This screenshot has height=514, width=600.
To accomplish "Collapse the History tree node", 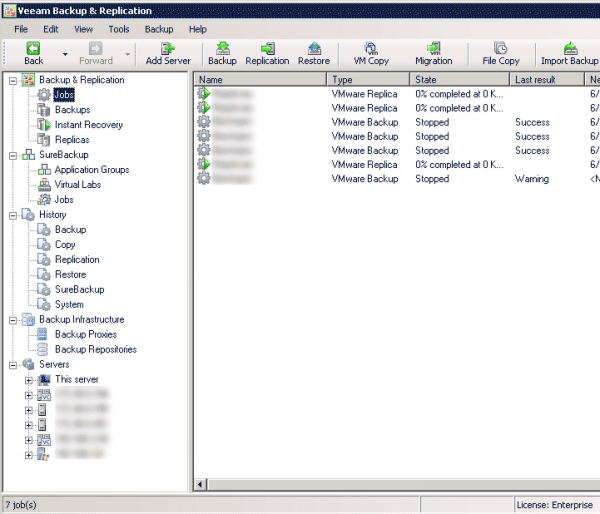I will (x=13, y=215).
